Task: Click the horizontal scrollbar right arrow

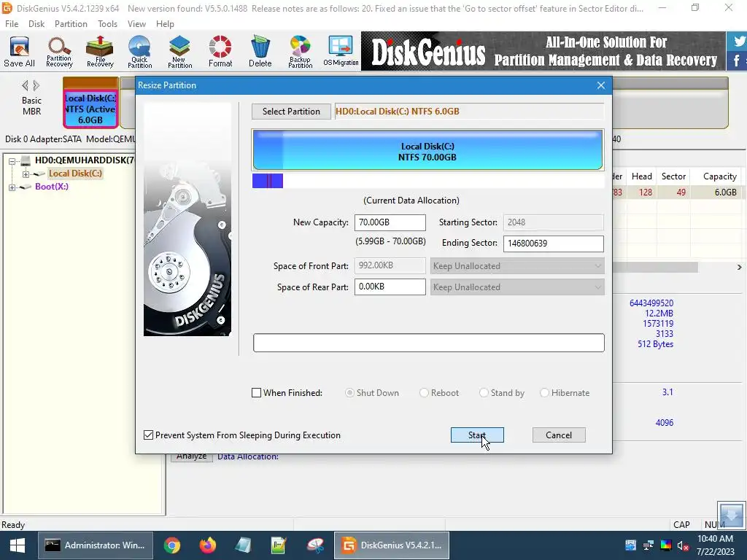Action: click(x=740, y=268)
